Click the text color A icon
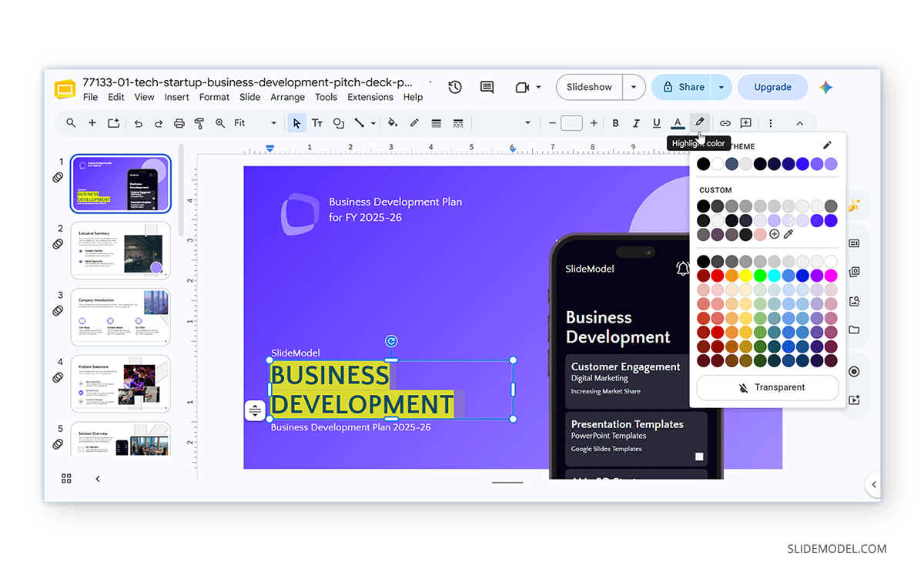This screenshot has width=924, height=572. tap(678, 123)
